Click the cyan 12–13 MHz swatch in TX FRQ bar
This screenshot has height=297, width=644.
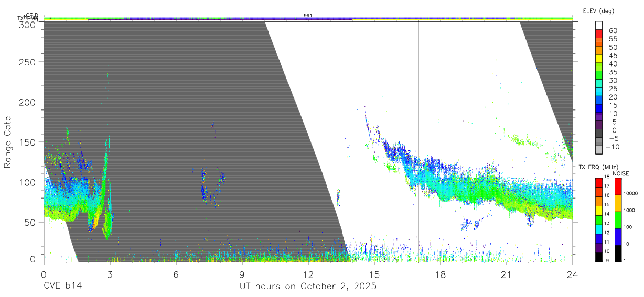click(x=599, y=228)
